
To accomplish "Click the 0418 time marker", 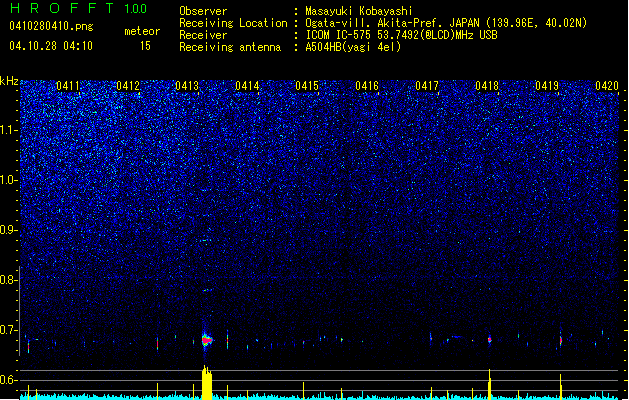I will [487, 86].
